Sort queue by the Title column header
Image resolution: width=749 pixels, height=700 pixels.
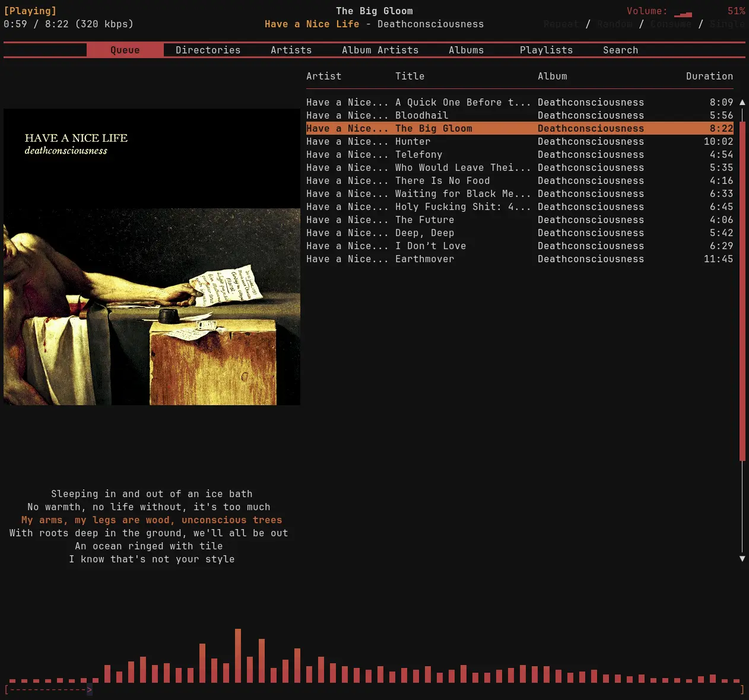[410, 76]
